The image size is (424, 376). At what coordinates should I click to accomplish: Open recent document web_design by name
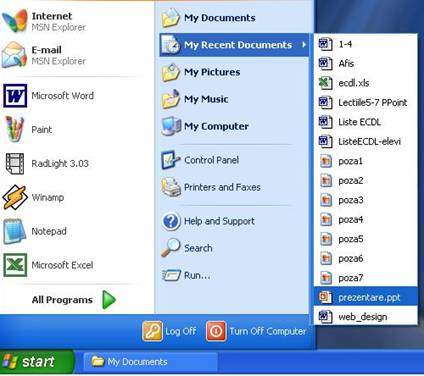tap(363, 316)
